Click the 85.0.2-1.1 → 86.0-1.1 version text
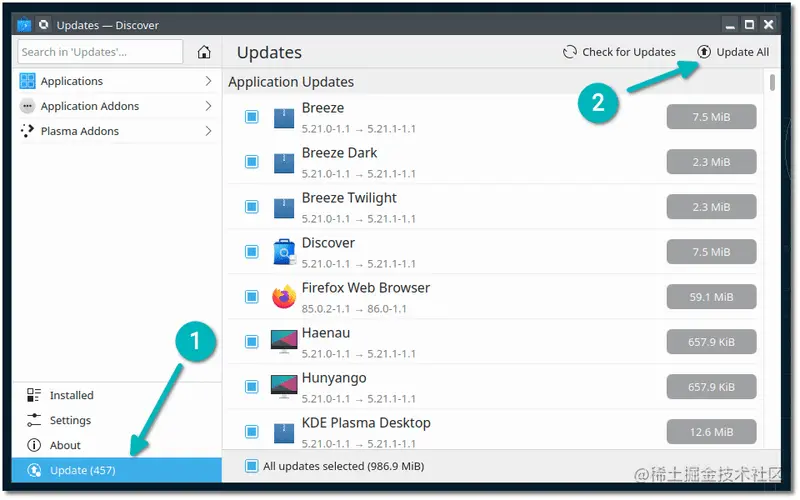Image resolution: width=800 pixels, height=500 pixels. (x=354, y=309)
